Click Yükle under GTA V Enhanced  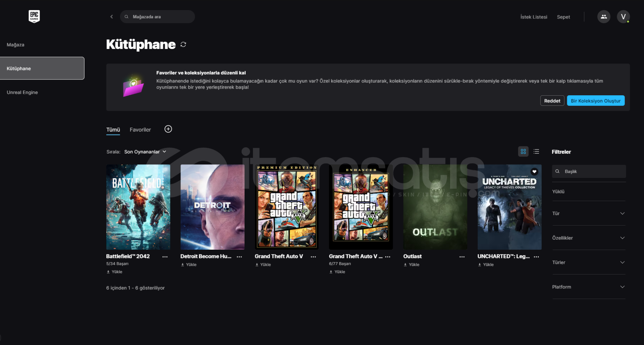click(337, 272)
